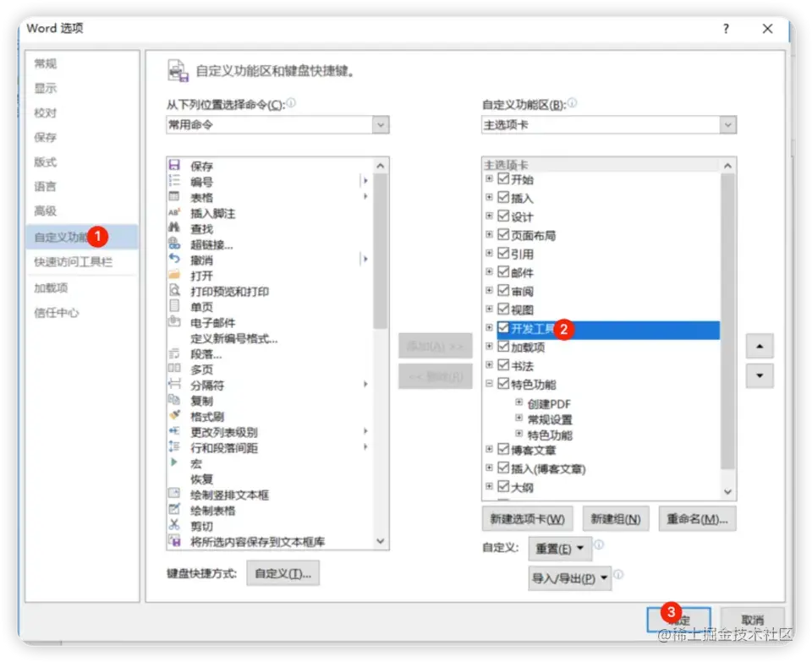Open the 重置 dropdown button

560,548
